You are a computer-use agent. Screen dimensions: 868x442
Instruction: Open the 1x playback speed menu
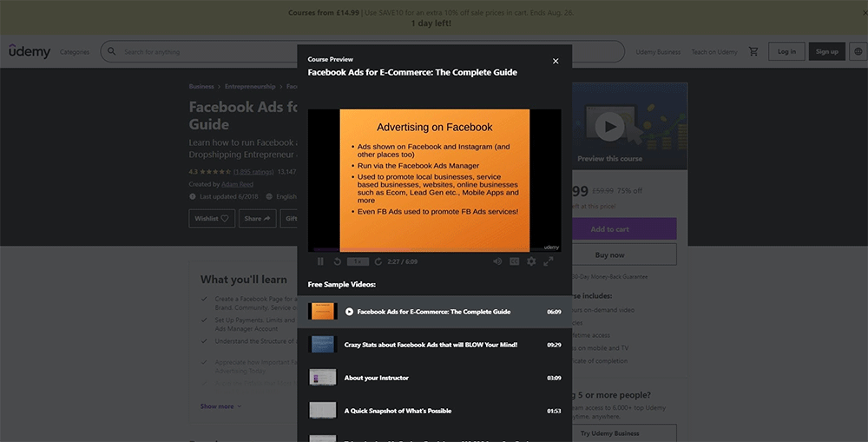click(358, 261)
